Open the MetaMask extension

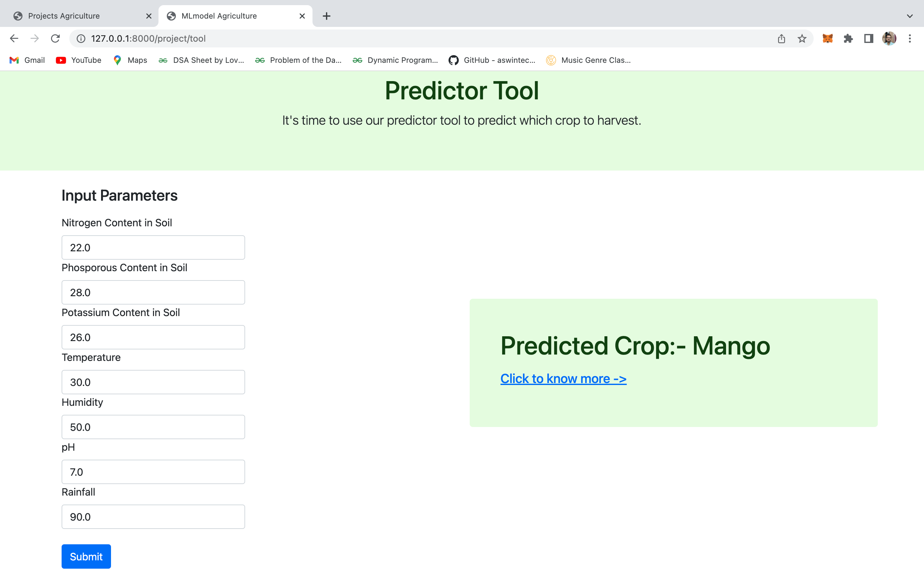pyautogui.click(x=827, y=38)
